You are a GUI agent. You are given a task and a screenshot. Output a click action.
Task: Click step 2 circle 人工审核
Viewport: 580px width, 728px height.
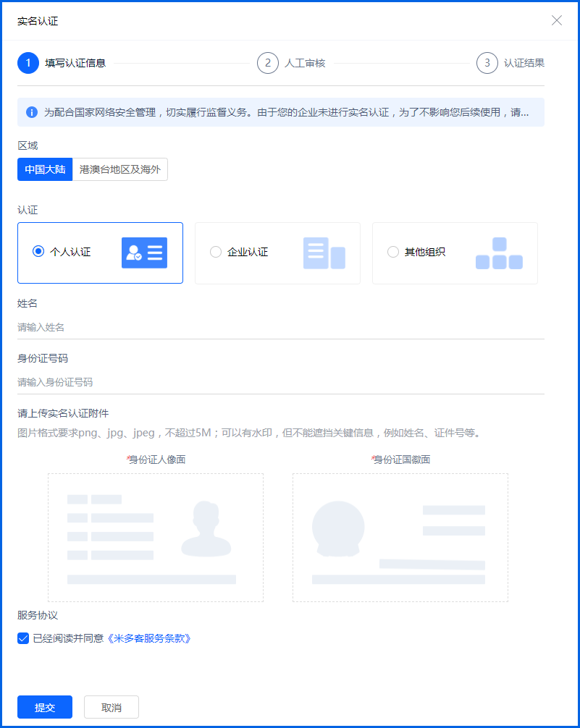268,63
